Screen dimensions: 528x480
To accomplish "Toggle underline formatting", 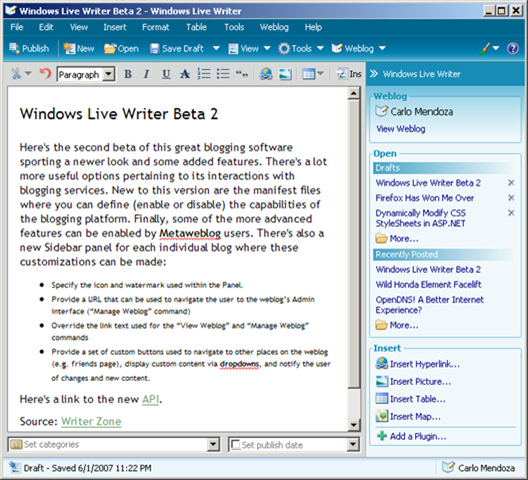I will coord(166,74).
